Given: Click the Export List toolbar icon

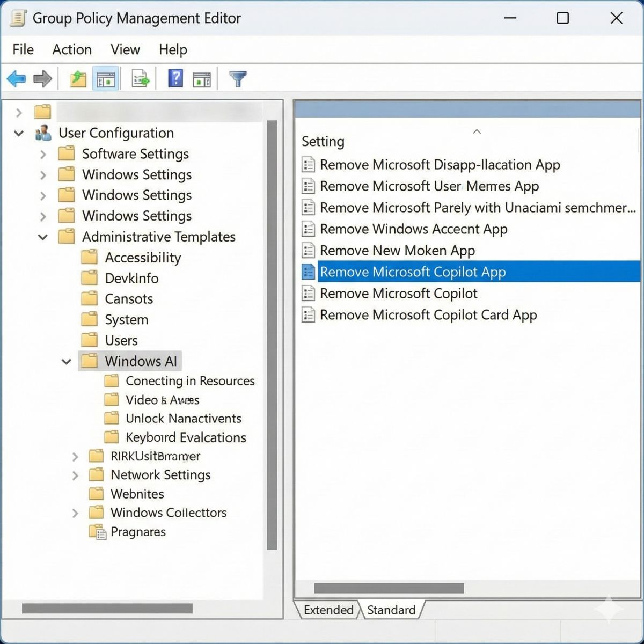Looking at the screenshot, I should click(140, 79).
